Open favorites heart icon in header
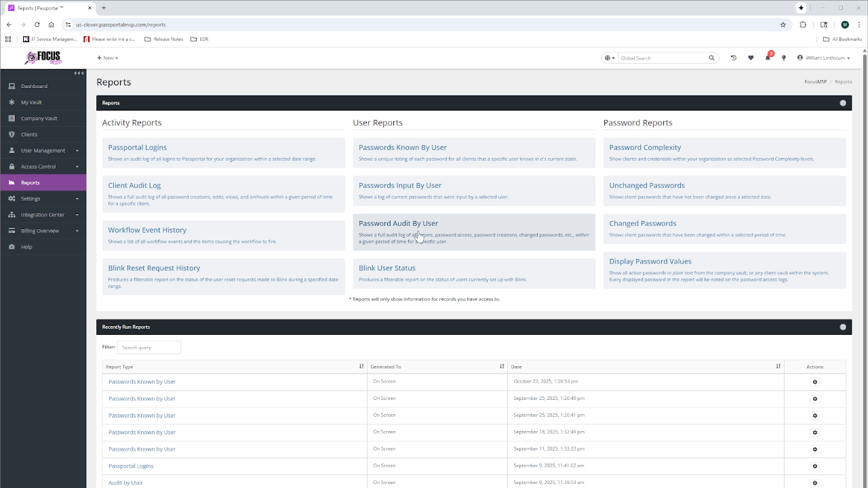The width and height of the screenshot is (868, 488). (751, 58)
